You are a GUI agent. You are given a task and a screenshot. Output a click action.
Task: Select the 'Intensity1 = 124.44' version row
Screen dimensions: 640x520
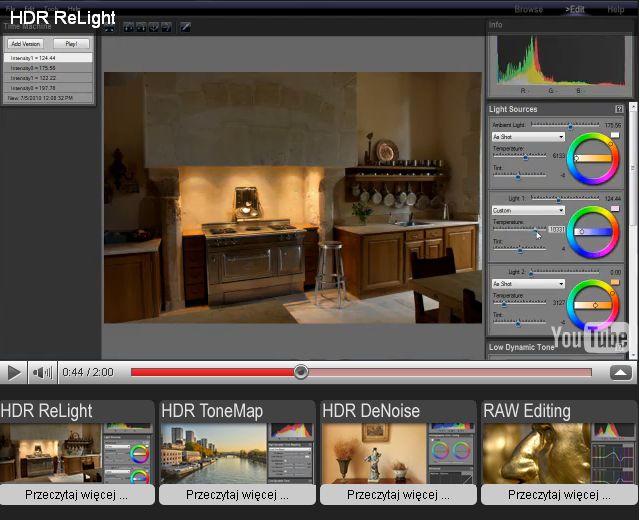pyautogui.click(x=48, y=58)
